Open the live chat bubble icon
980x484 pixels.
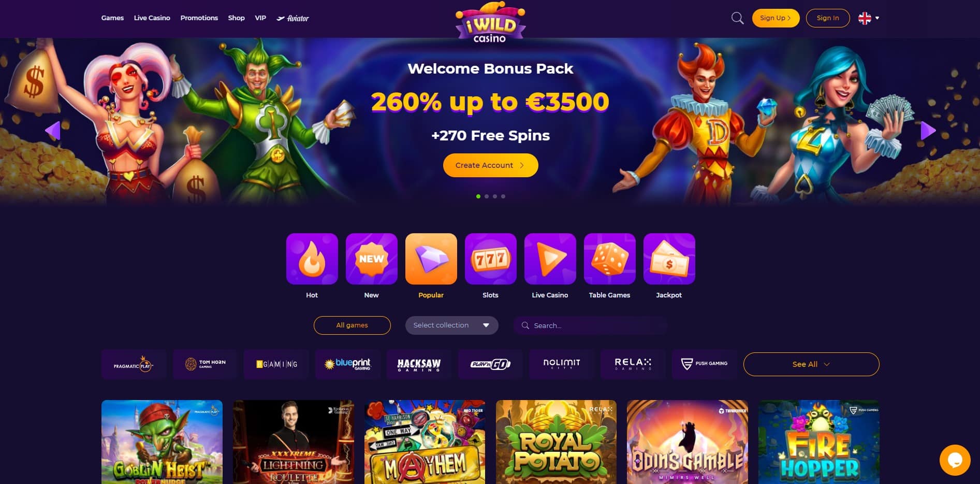[955, 460]
